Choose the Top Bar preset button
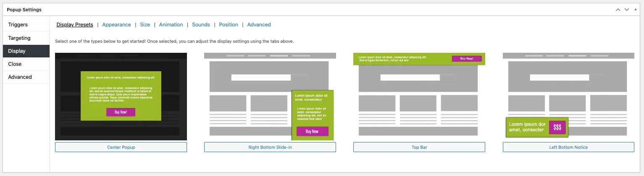The image size is (644, 176). click(419, 147)
